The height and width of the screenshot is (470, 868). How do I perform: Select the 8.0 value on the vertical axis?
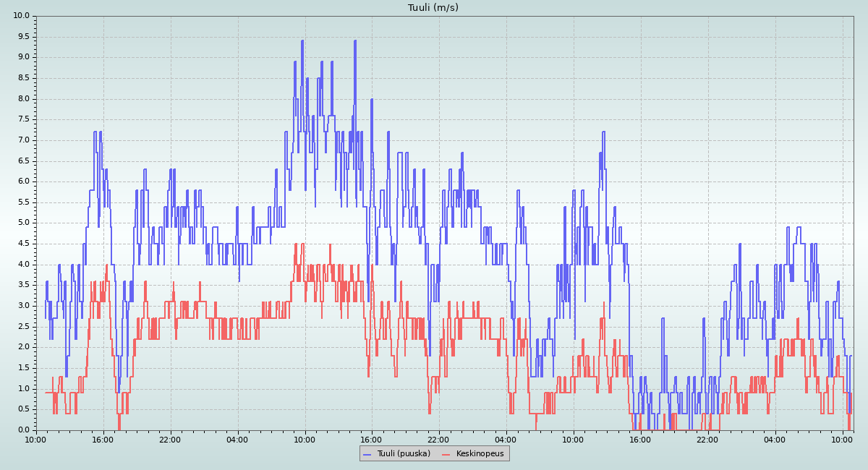point(23,99)
